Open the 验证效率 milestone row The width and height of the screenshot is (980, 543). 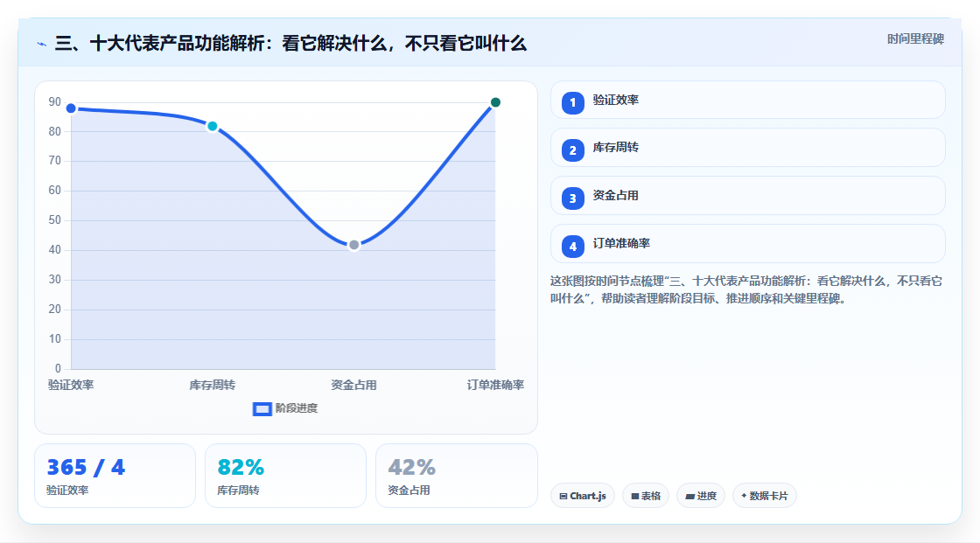[x=747, y=100]
